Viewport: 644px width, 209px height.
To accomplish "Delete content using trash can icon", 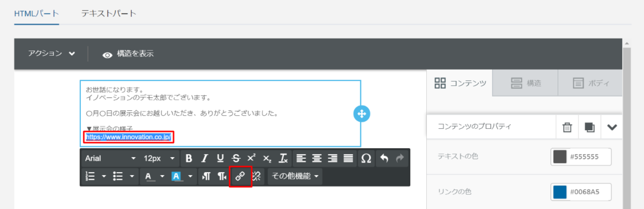I will pos(567,127).
